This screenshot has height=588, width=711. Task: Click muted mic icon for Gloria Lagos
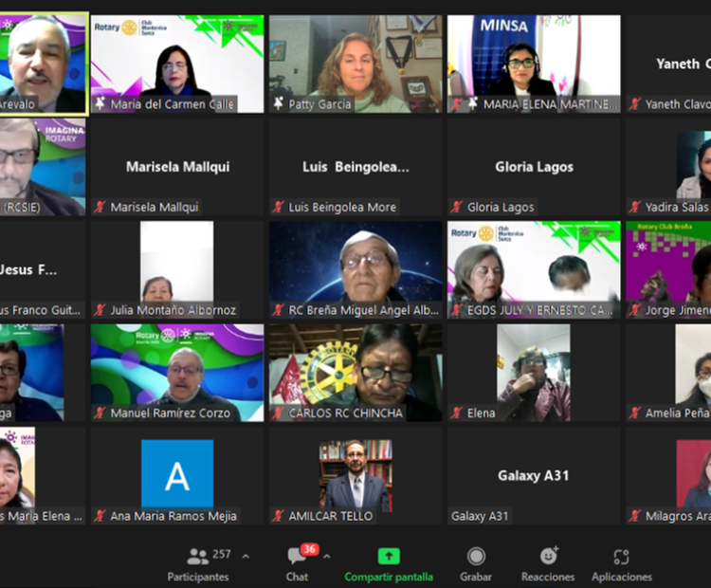(x=457, y=207)
